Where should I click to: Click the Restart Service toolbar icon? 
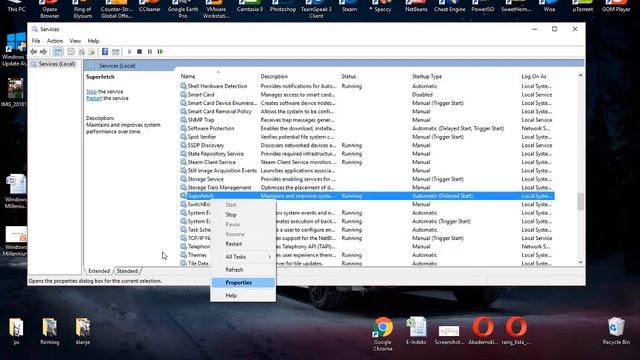160,52
